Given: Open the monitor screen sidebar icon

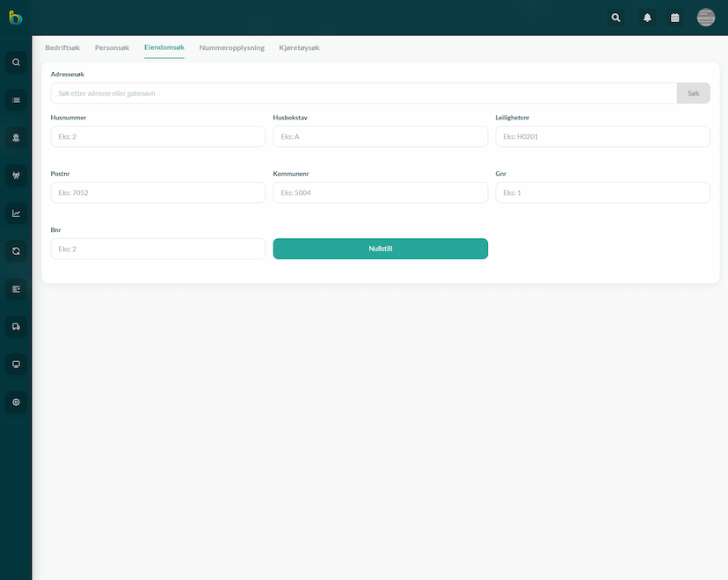Looking at the screenshot, I should (x=16, y=364).
